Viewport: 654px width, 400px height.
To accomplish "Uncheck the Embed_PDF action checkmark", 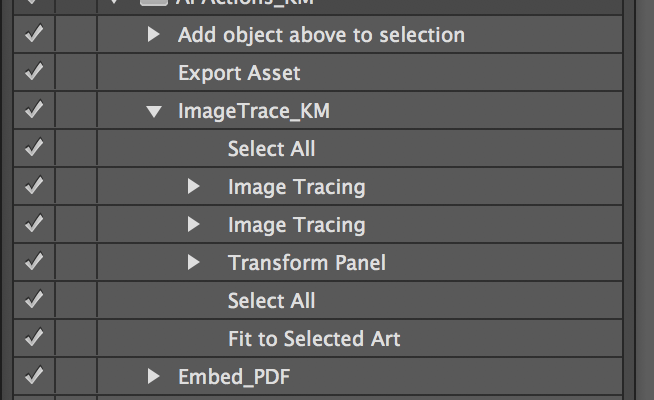I will pyautogui.click(x=34, y=375).
